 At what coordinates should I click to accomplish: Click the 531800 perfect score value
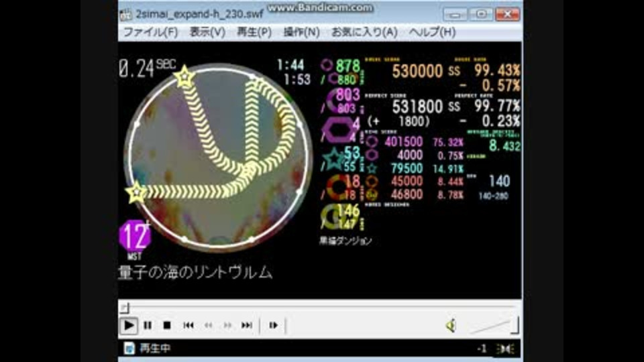tap(417, 107)
